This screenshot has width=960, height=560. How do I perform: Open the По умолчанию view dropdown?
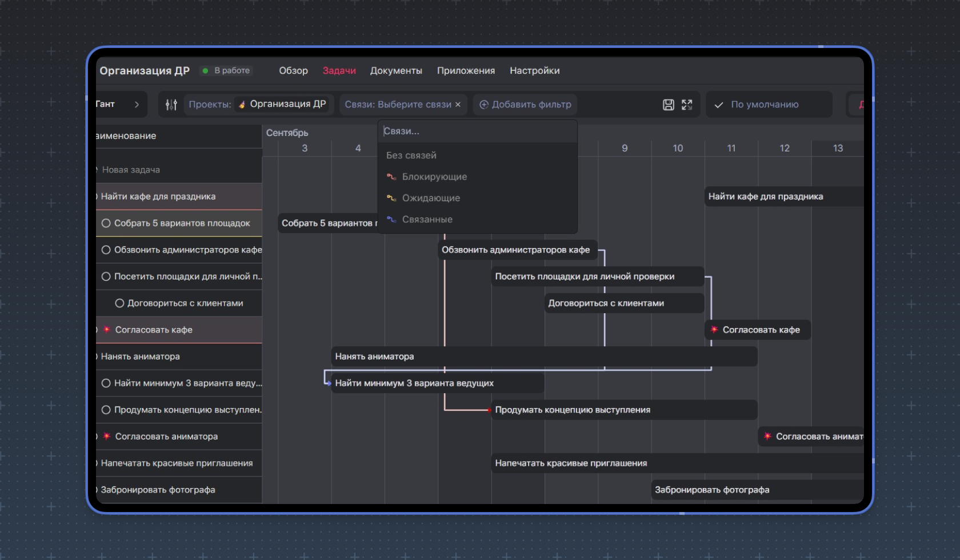click(768, 105)
